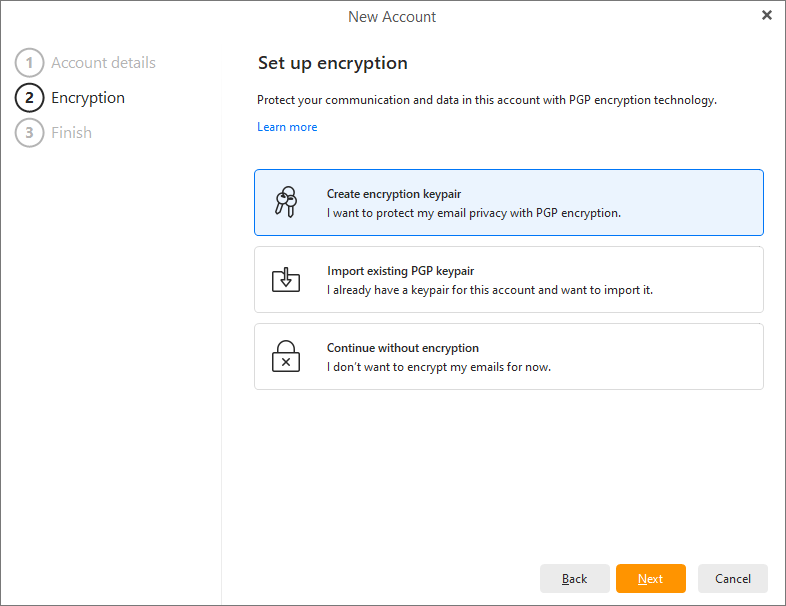Screen dimensions: 786x606
Task: Open the Learn more link
Action: [x=287, y=127]
